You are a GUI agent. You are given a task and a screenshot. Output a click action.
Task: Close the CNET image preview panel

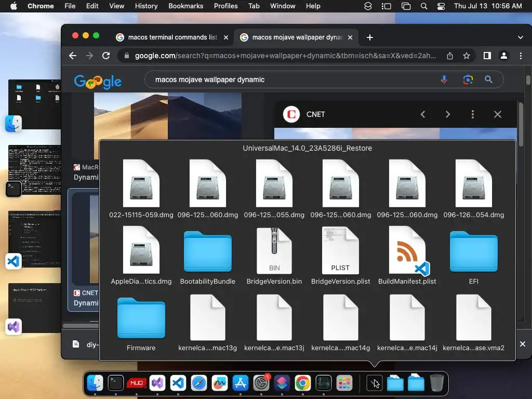point(497,114)
